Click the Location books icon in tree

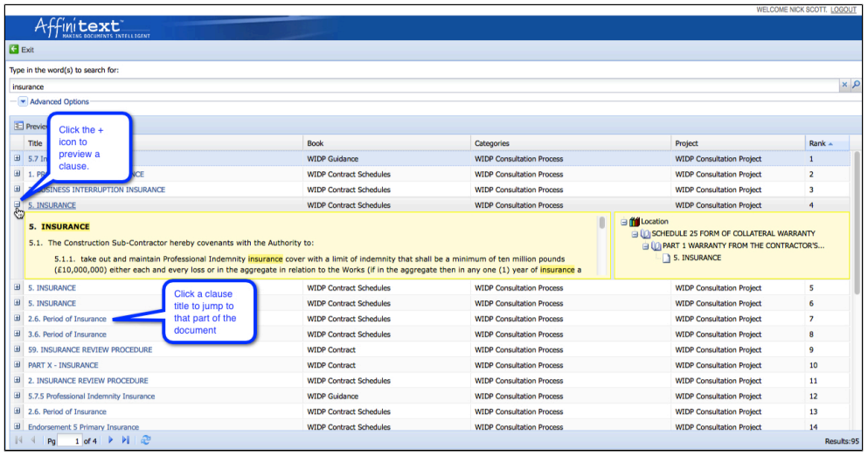click(634, 222)
